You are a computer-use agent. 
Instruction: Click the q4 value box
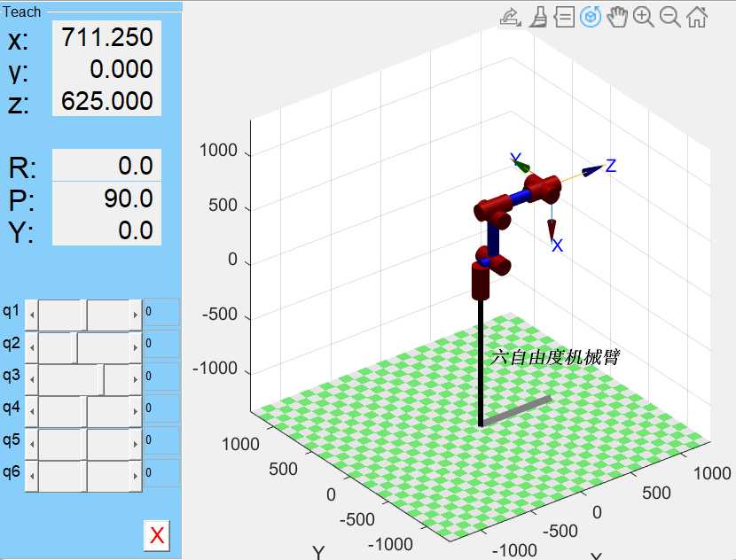[x=161, y=406]
